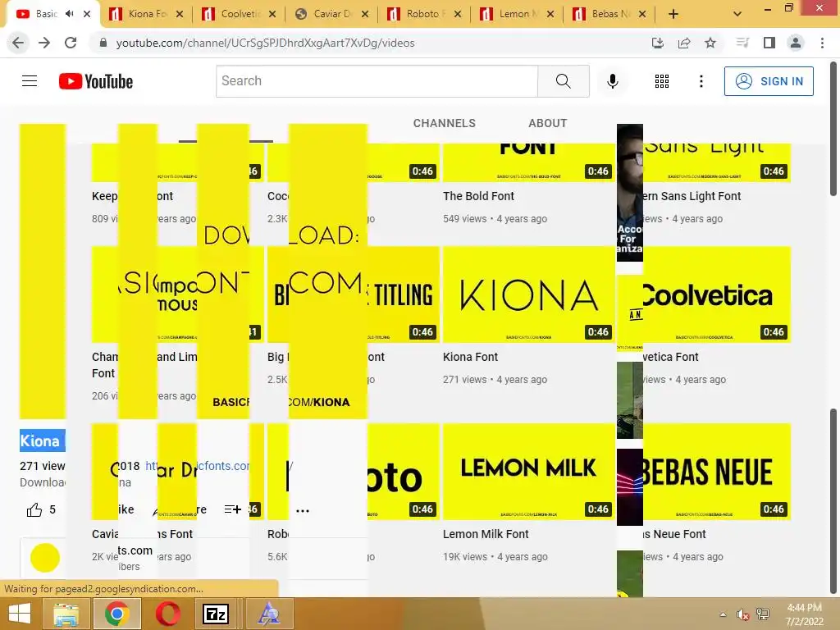Open the Lemon Milk Font title link

click(486, 534)
